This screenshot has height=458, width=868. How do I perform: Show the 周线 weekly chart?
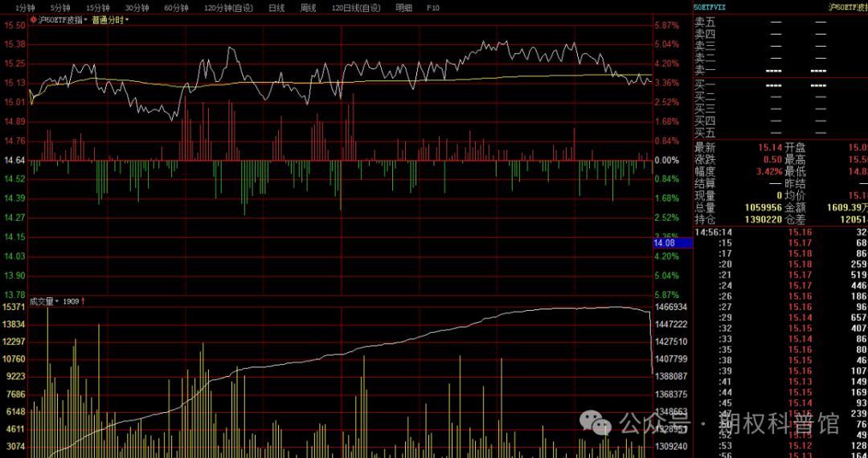pyautogui.click(x=309, y=7)
